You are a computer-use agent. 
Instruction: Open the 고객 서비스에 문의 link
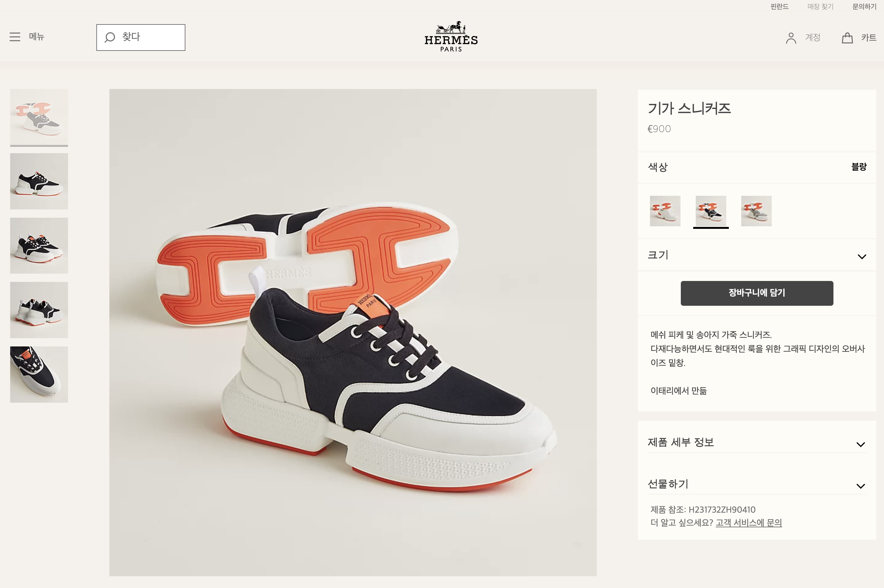click(x=749, y=523)
